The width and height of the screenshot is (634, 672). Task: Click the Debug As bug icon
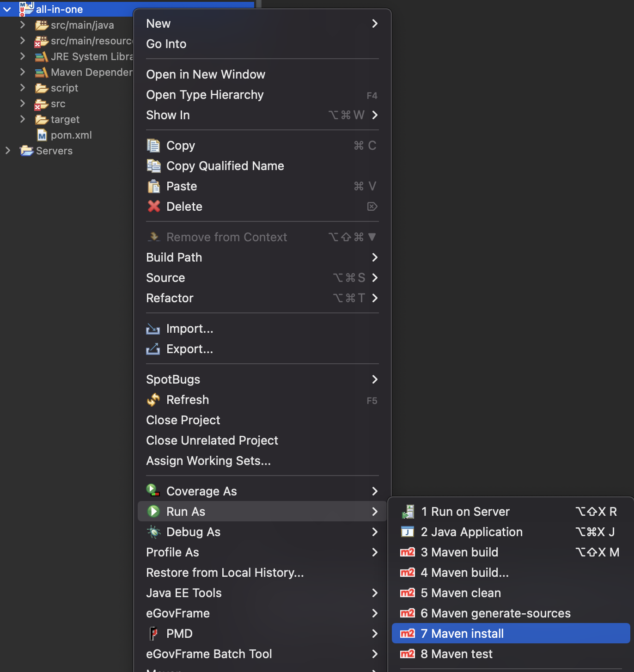(x=153, y=532)
